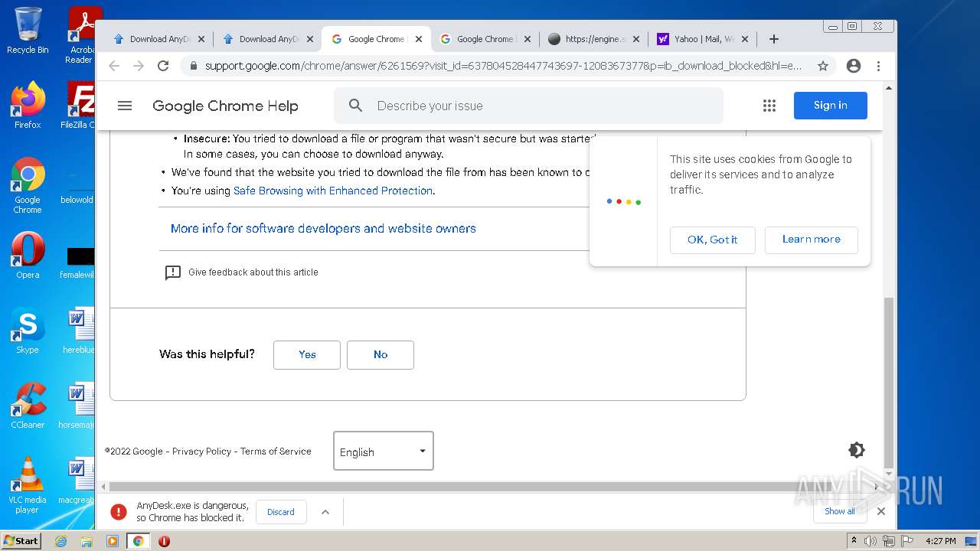Open Internet Explorer from the taskbar

click(x=60, y=541)
